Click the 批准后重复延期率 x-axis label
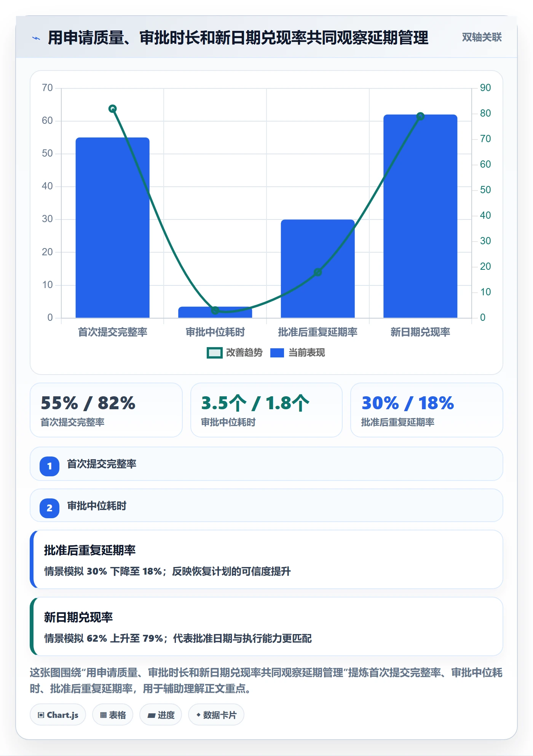Screen dimensions: 533x756 click(318, 332)
